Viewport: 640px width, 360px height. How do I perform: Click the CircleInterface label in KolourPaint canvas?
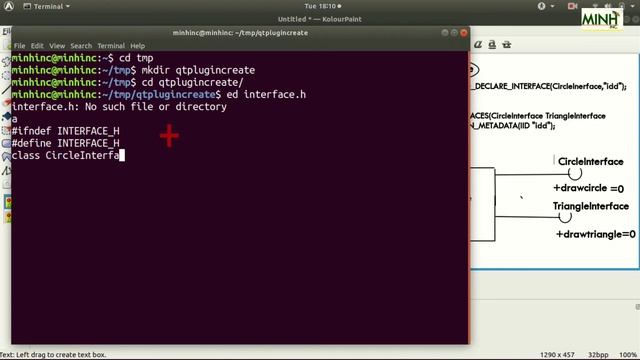(x=590, y=162)
